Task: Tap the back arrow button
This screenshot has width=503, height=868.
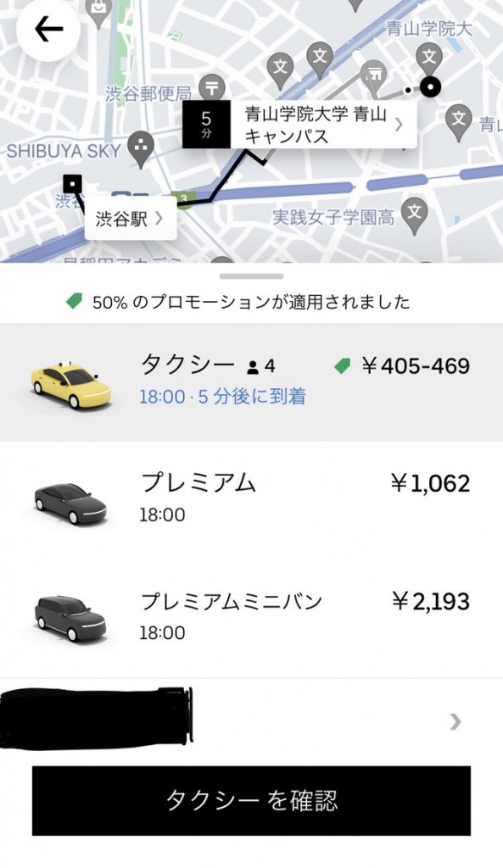Action: 48,30
